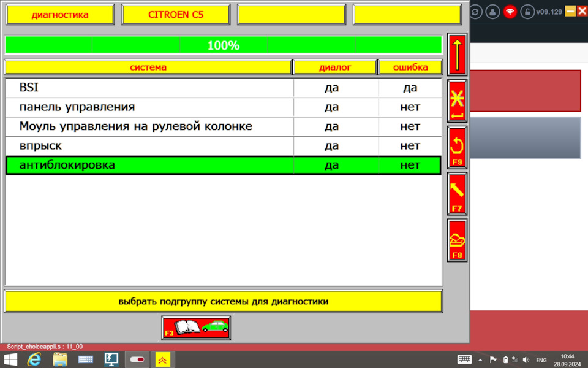
Task: Show hidden tray icons arrow
Action: tap(480, 360)
